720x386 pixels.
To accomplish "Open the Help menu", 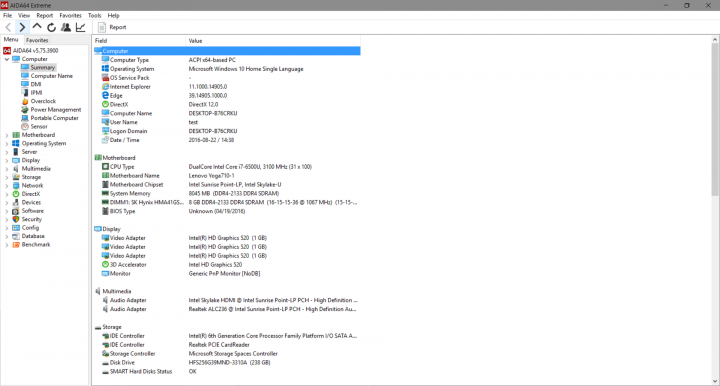I will click(113, 15).
